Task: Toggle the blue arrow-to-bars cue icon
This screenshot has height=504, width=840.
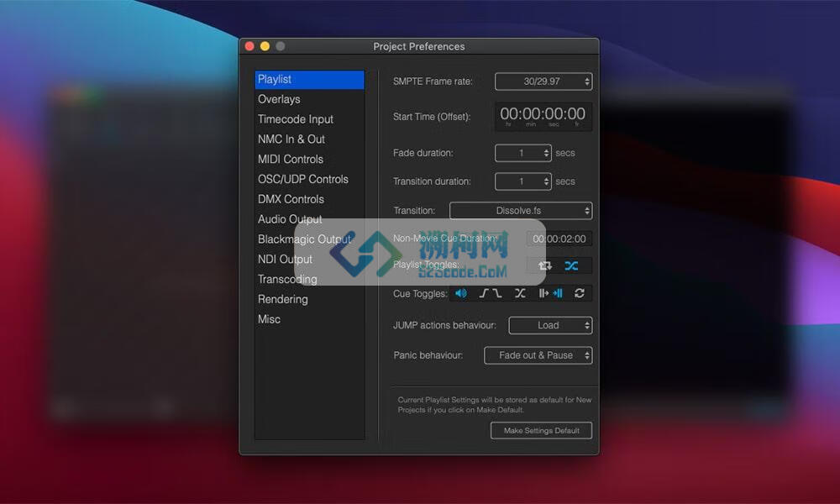Action: [x=558, y=293]
